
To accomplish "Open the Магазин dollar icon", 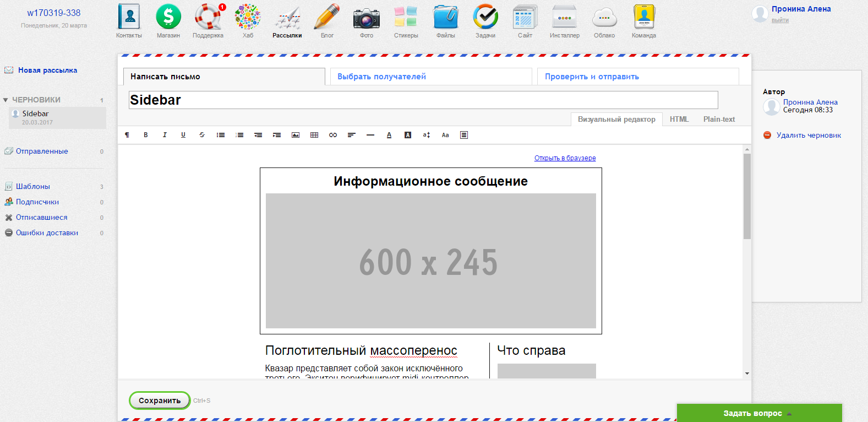I will click(x=168, y=17).
